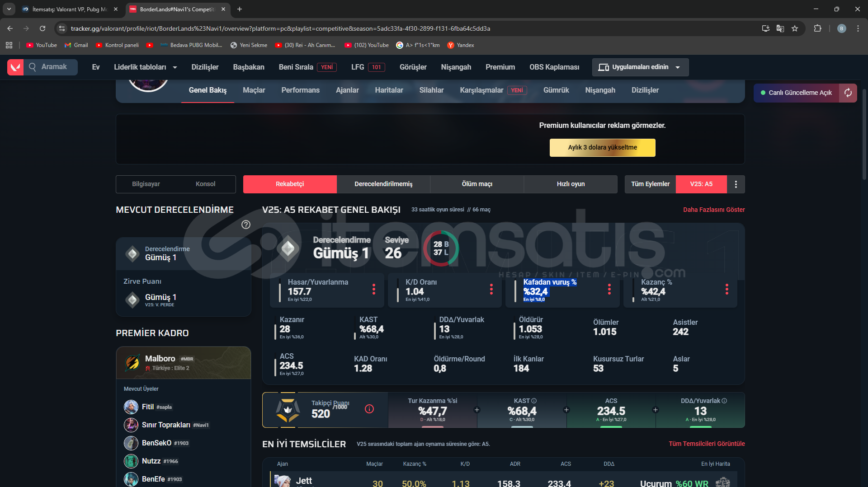Viewport: 868px width, 487px height.
Task: Open BenSekO's profile in Premier roster
Action: [x=156, y=443]
